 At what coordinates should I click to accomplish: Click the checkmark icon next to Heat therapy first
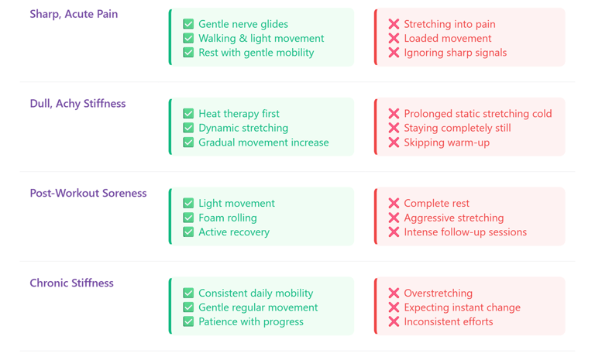(x=188, y=114)
